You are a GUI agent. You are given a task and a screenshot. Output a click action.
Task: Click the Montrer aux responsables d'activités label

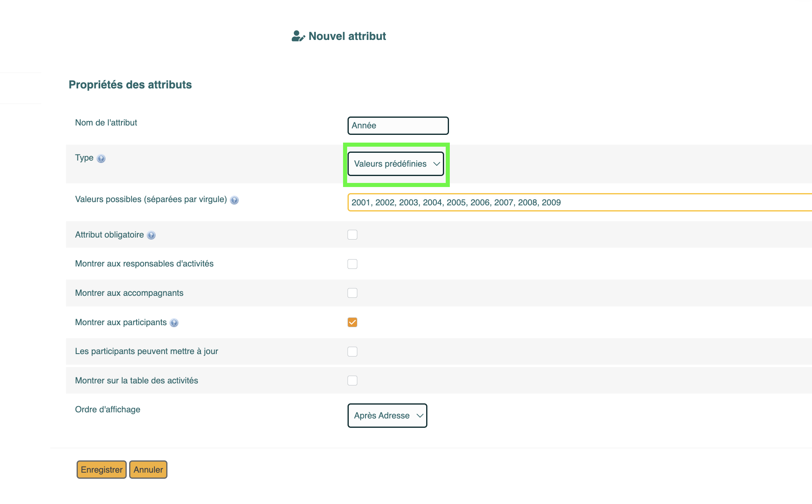point(144,264)
